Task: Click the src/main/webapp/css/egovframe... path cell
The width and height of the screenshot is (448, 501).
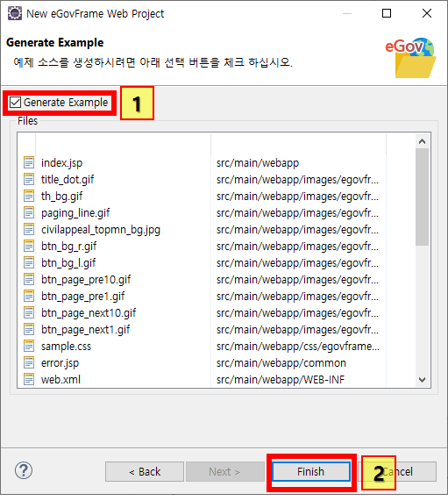Action: [298, 347]
